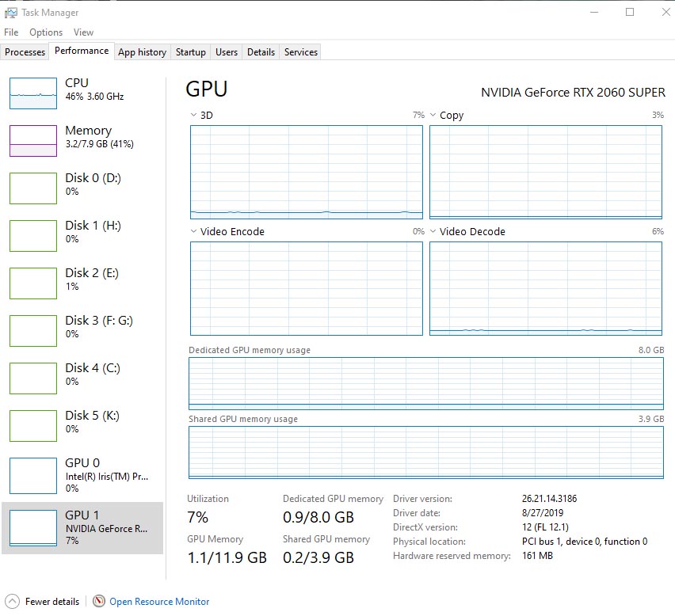Switch to the Details tab
This screenshot has width=675, height=616.
coord(261,52)
